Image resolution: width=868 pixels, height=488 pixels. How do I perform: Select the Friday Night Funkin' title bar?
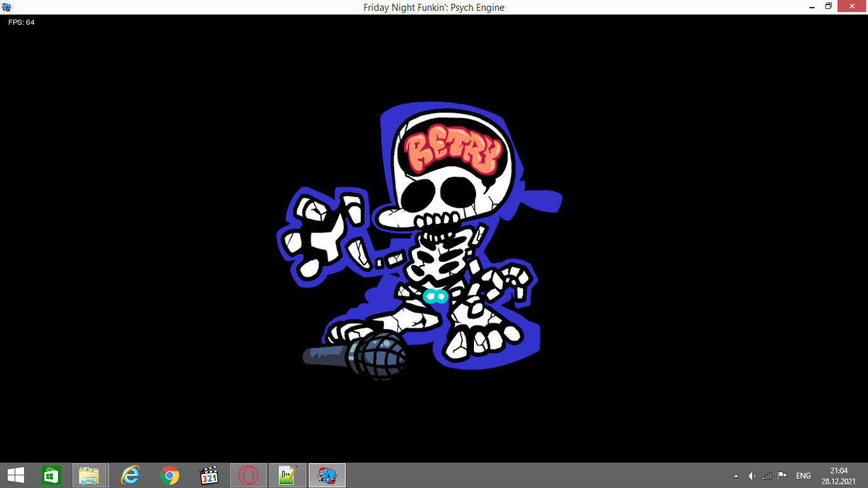[x=434, y=7]
